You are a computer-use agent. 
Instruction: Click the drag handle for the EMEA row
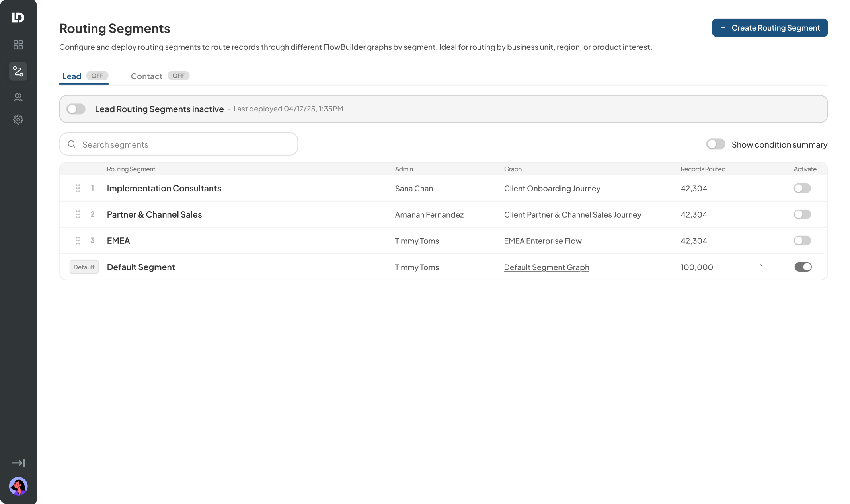click(x=78, y=241)
